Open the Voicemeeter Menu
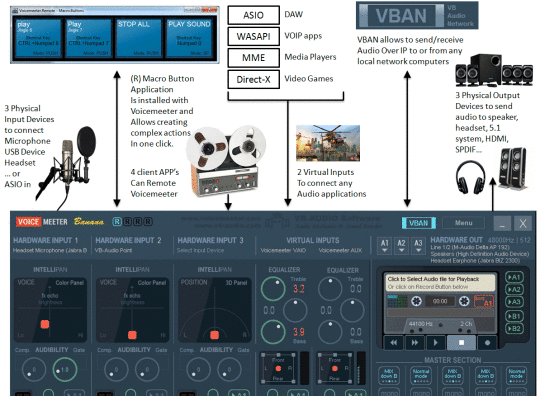Screen dimensions: 540x396 464,223
